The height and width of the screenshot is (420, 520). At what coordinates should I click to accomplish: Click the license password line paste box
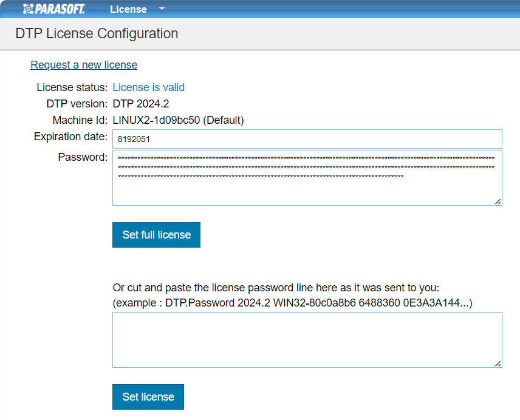click(307, 340)
